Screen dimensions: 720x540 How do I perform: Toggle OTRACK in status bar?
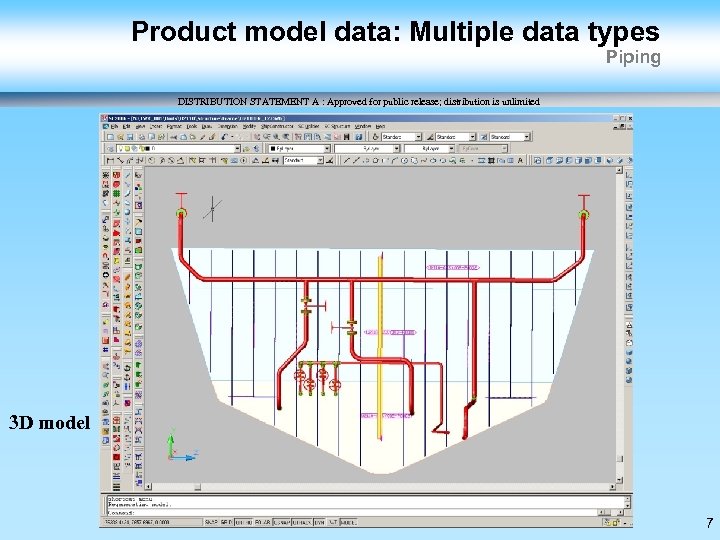(x=302, y=522)
